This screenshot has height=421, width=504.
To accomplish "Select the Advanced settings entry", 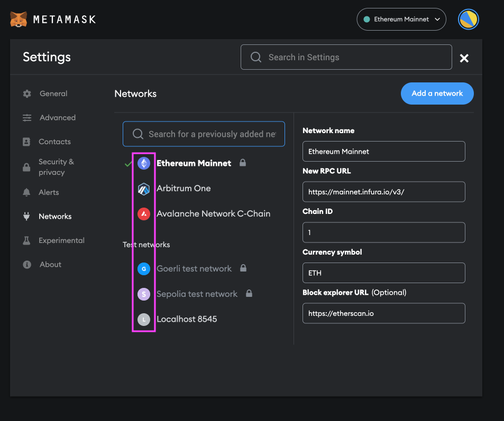I will (x=57, y=117).
